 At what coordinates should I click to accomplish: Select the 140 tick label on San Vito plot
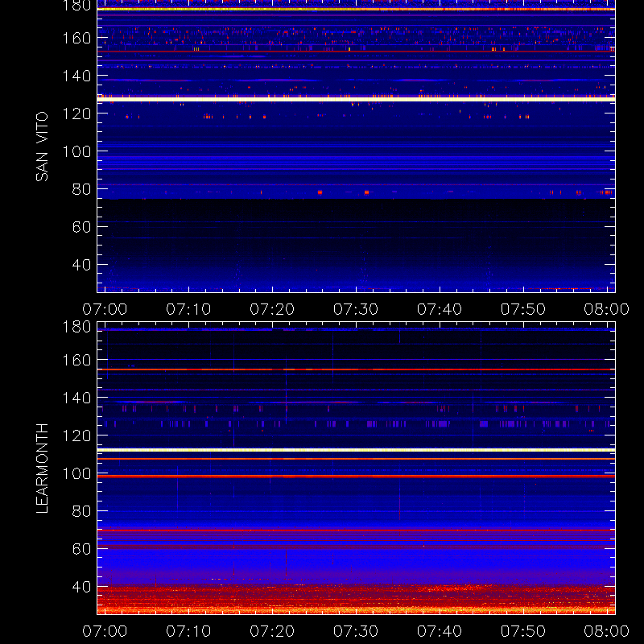[x=76, y=76]
